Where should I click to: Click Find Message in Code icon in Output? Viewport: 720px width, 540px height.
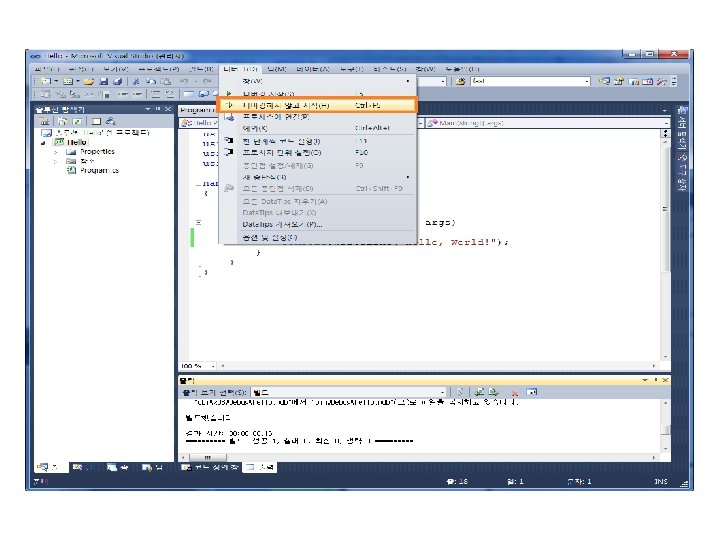click(460, 392)
